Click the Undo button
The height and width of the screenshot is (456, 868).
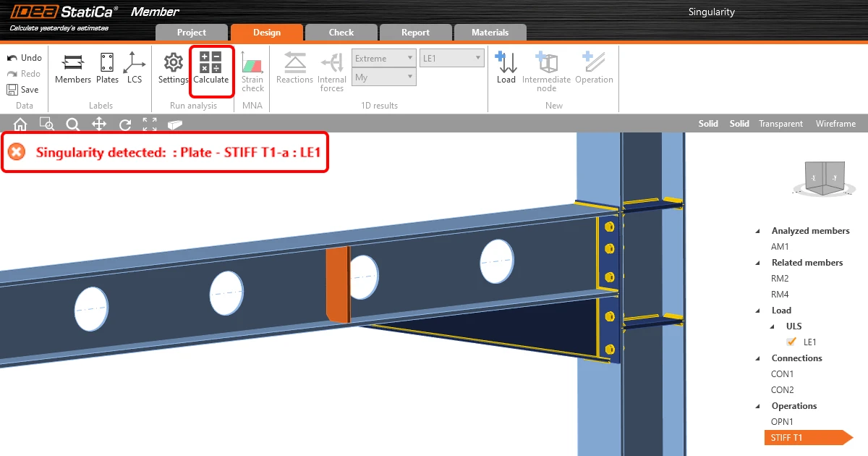(25, 58)
